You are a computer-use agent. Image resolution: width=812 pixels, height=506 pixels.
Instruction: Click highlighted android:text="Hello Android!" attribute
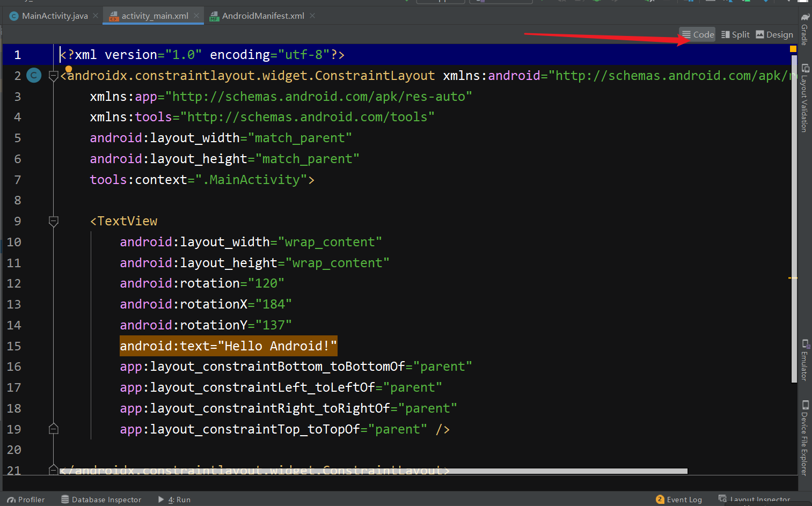(229, 346)
